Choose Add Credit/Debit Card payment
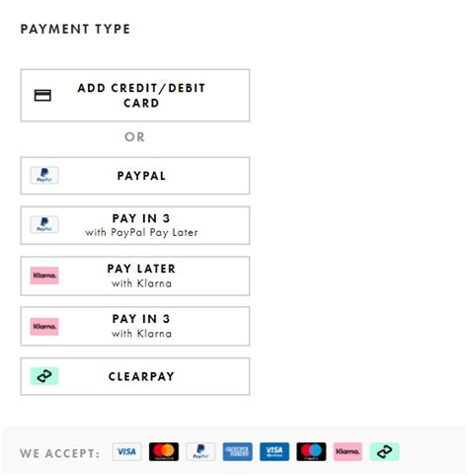468x476 pixels. click(x=135, y=96)
